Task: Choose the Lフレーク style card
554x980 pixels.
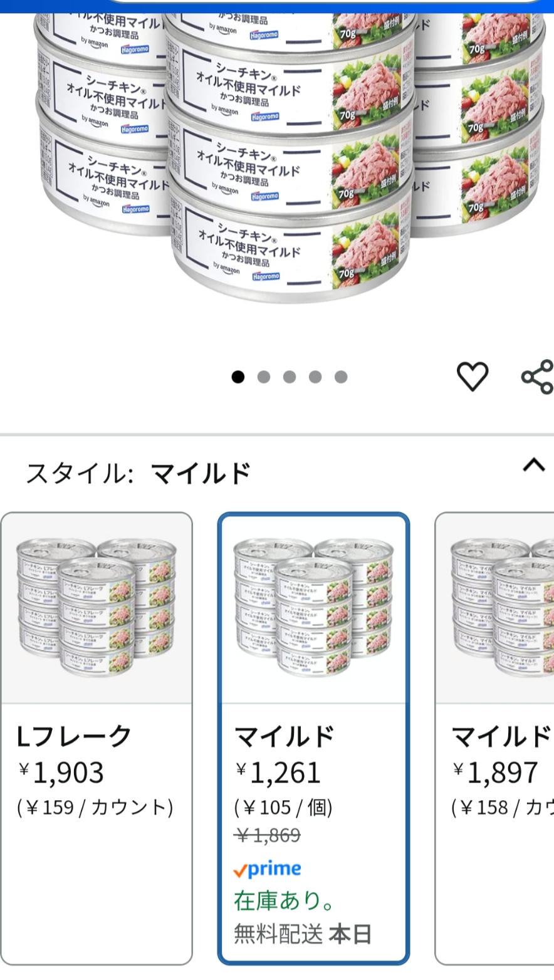Action: click(97, 739)
